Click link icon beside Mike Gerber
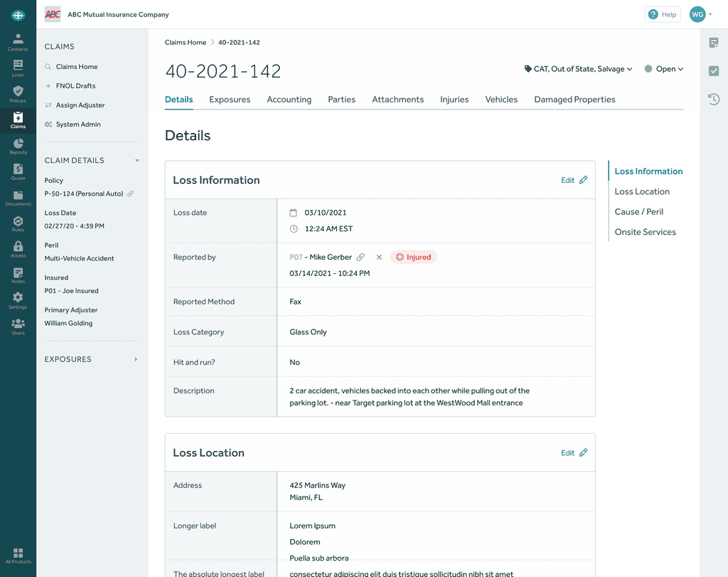Image resolution: width=728 pixels, height=577 pixels. pyautogui.click(x=360, y=257)
